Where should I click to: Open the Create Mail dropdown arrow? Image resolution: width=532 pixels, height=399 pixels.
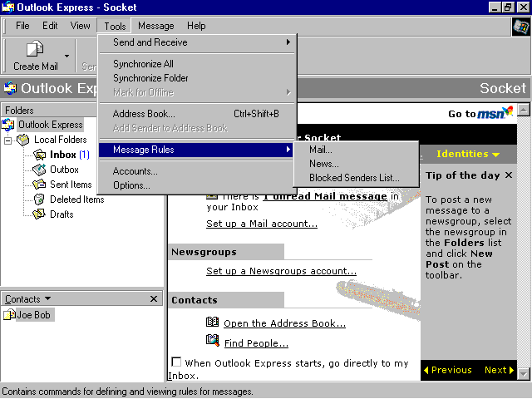(x=66, y=56)
